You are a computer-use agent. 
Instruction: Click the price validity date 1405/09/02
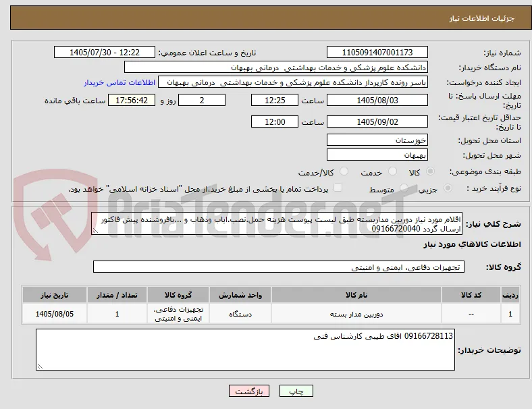point(377,121)
